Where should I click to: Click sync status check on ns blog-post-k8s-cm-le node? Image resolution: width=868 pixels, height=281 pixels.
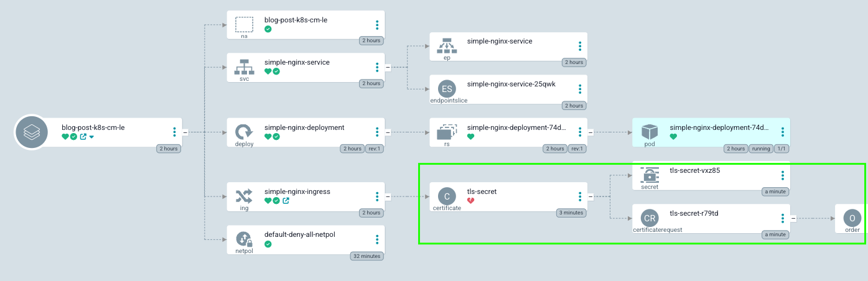click(268, 29)
